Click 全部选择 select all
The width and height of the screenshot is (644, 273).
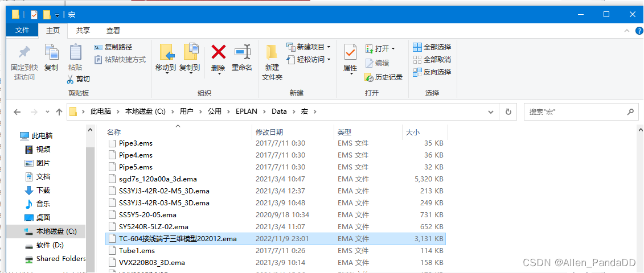click(432, 47)
